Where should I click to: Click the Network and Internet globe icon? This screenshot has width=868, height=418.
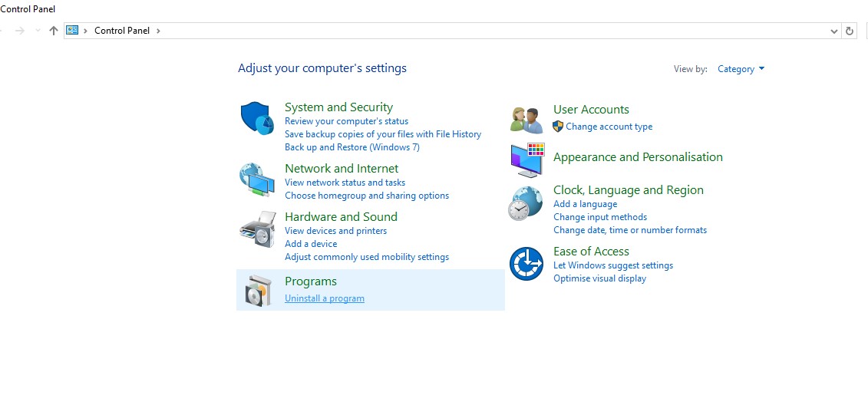pyautogui.click(x=257, y=179)
